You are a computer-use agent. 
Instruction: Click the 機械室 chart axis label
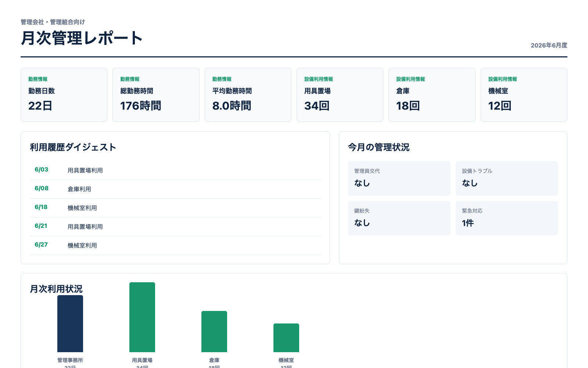[286, 360]
